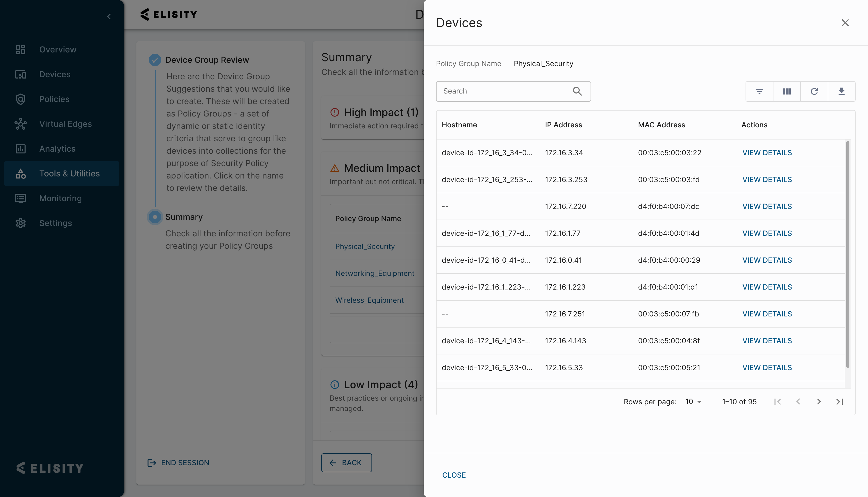
Task: Click the Low Impact info icon
Action: (335, 385)
